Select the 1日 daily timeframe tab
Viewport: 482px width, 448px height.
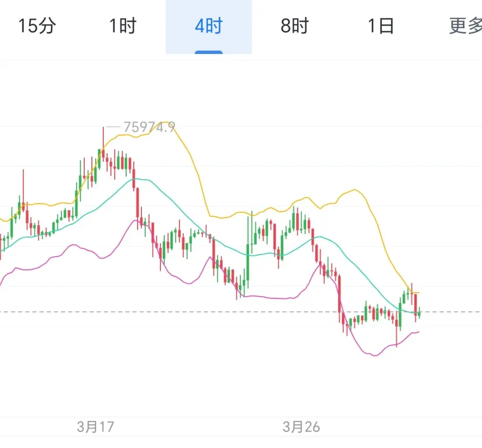coord(381,26)
